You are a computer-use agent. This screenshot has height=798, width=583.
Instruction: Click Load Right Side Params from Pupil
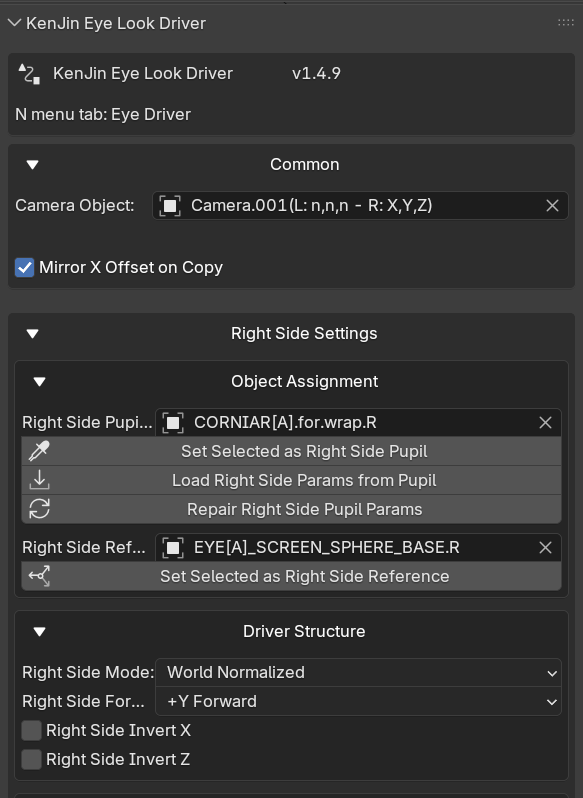pos(292,480)
